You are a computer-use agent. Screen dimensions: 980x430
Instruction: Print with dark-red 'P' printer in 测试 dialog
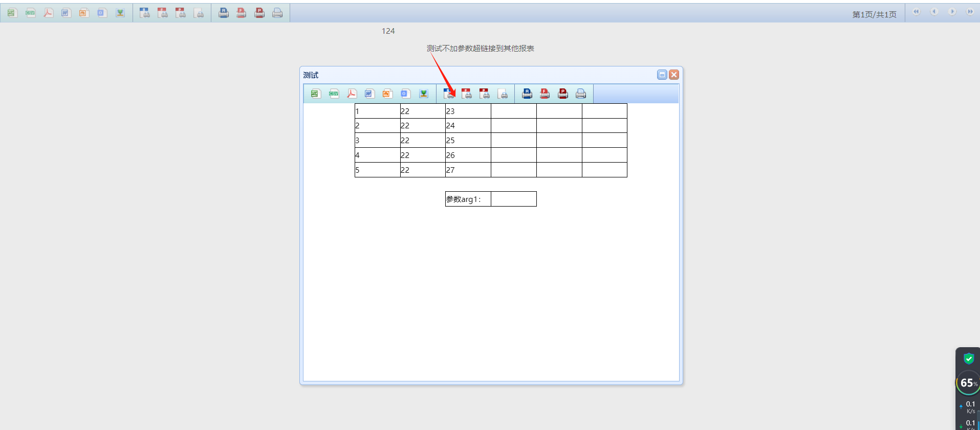click(x=563, y=94)
